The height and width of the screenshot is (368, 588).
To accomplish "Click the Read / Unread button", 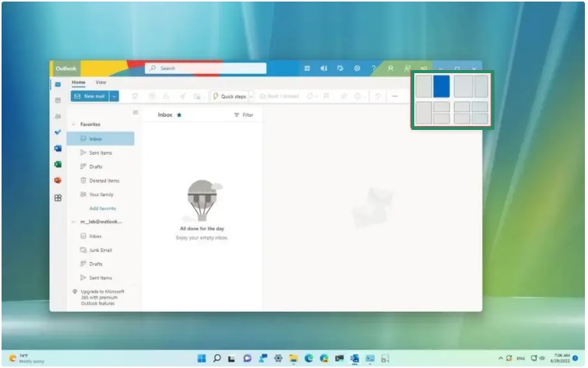I will tap(280, 96).
